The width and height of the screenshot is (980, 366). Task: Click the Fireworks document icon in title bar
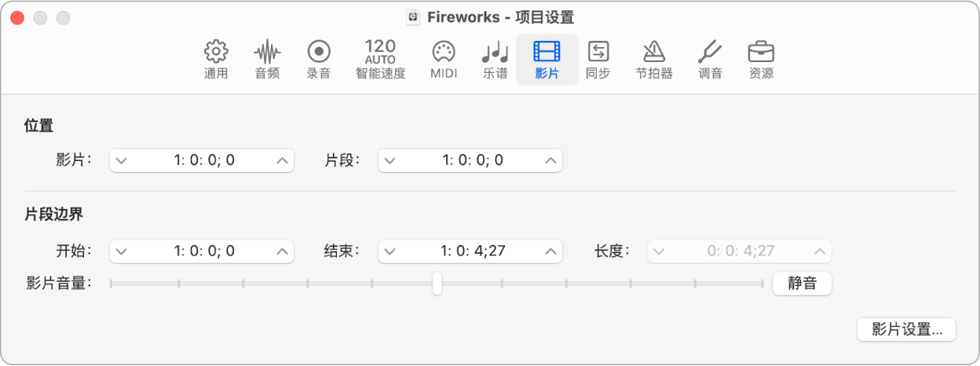point(413,17)
